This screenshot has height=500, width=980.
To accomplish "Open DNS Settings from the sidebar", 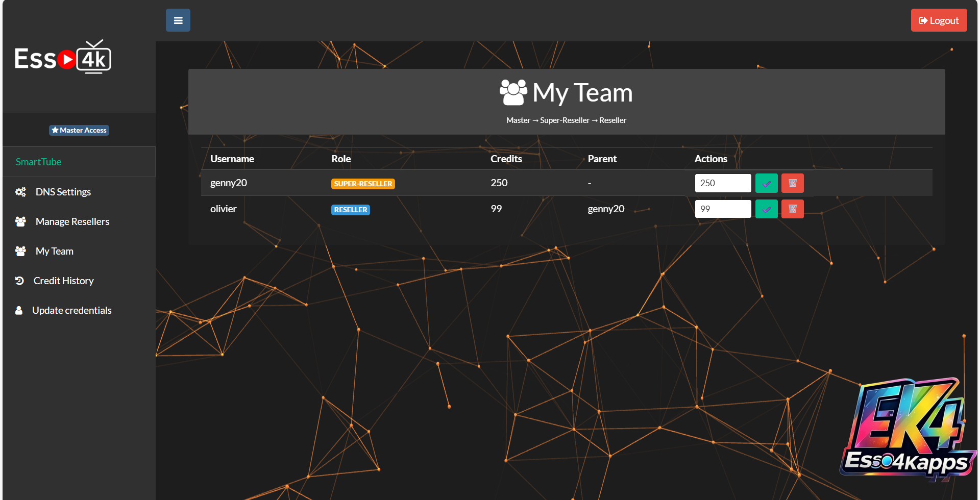I will tap(63, 192).
